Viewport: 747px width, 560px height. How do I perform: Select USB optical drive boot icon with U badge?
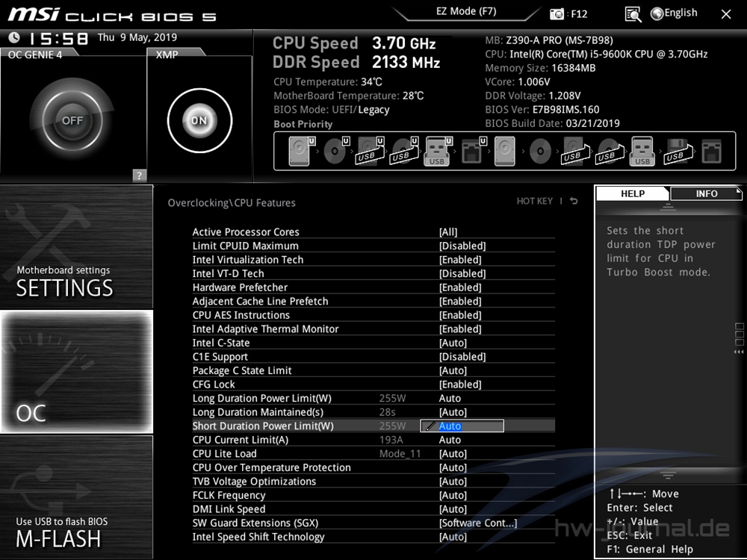(x=404, y=152)
